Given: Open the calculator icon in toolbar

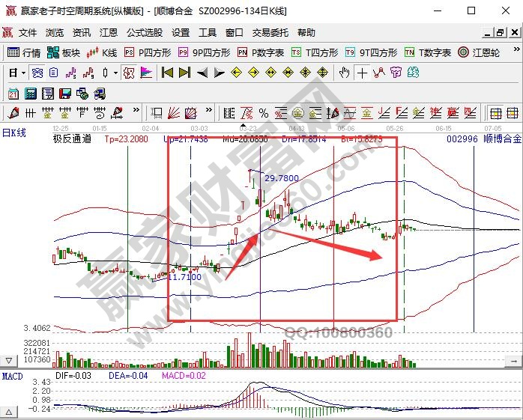Looking at the screenshot, I should (x=31, y=93).
